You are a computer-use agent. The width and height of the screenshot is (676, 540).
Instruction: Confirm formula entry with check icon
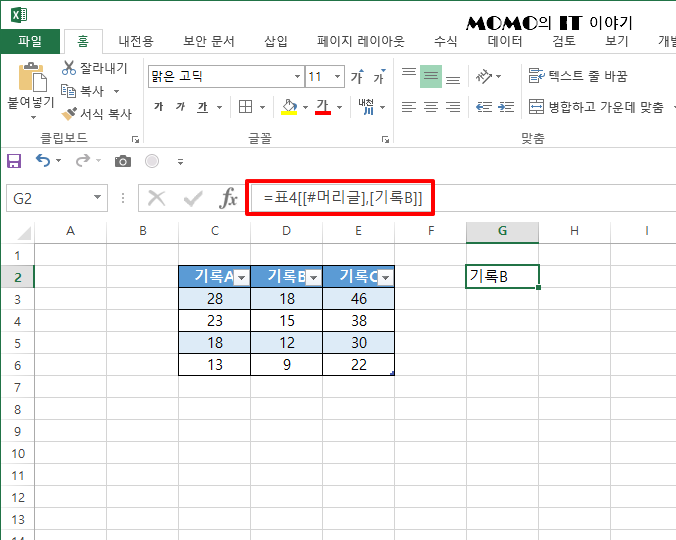coord(193,198)
